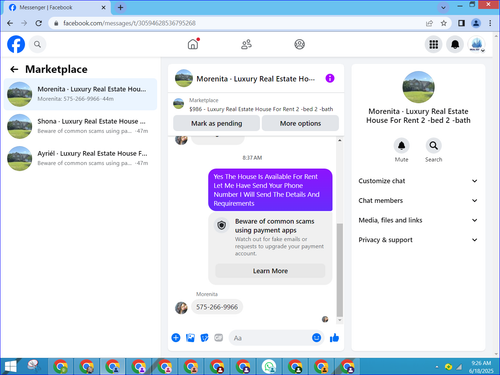This screenshot has height=375, width=500.
Task: Attach a photo or file icon
Action: pos(190,338)
